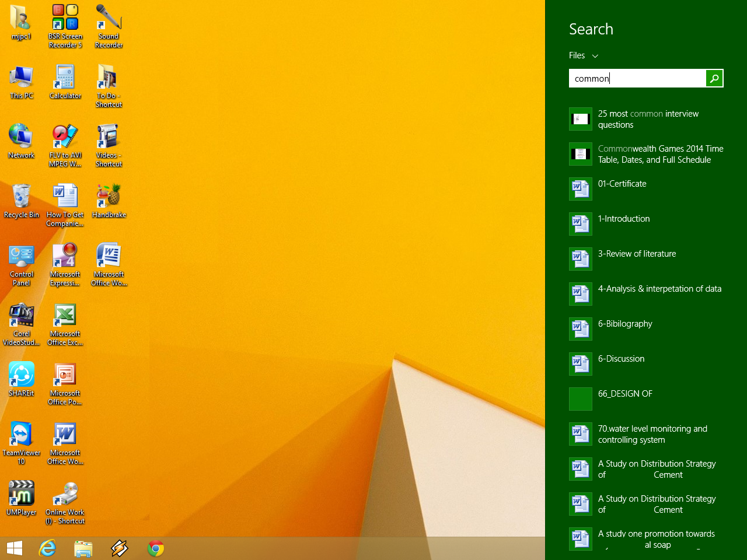Open the Calculator shortcut

[x=65, y=83]
